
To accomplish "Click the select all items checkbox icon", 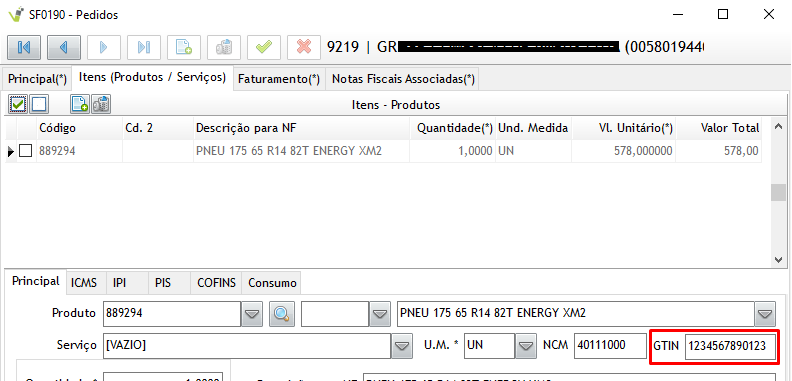I will pyautogui.click(x=18, y=104).
